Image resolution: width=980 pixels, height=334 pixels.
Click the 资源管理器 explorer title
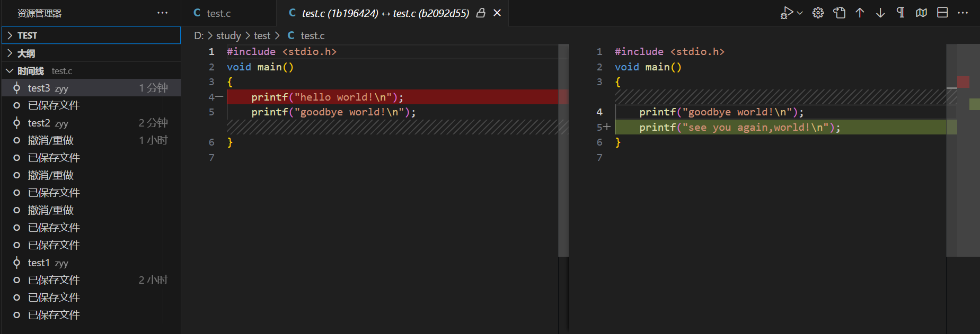[39, 13]
